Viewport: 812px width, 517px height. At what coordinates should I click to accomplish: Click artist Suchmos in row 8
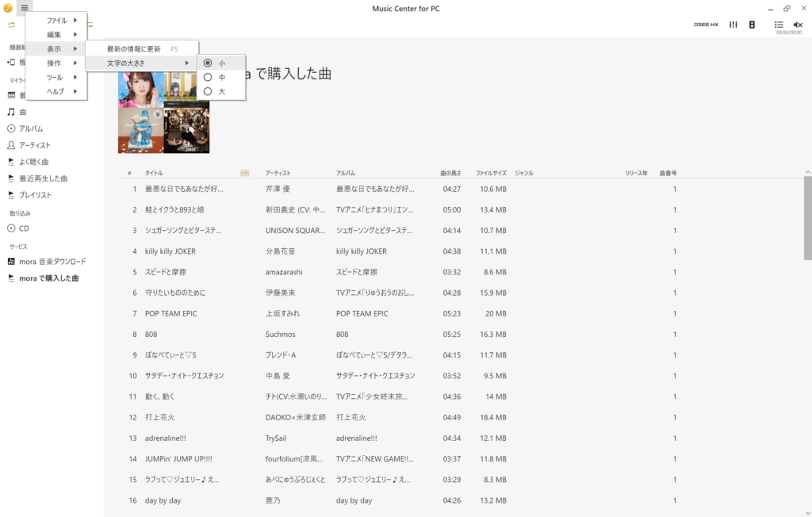coord(280,334)
